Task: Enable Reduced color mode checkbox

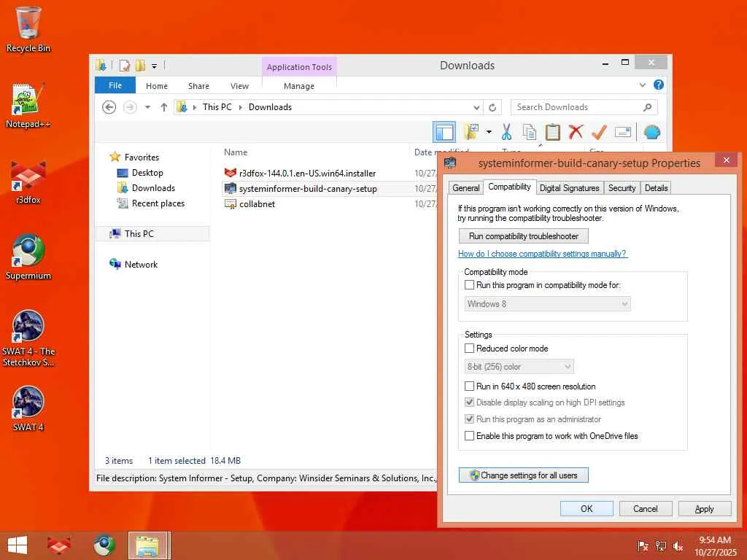Action: click(x=469, y=348)
